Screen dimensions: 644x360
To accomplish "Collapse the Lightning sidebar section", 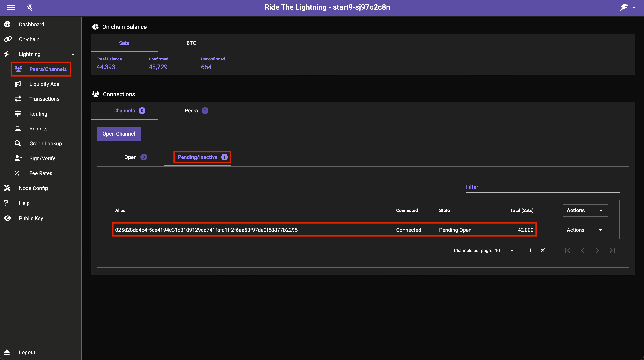I will (73, 54).
